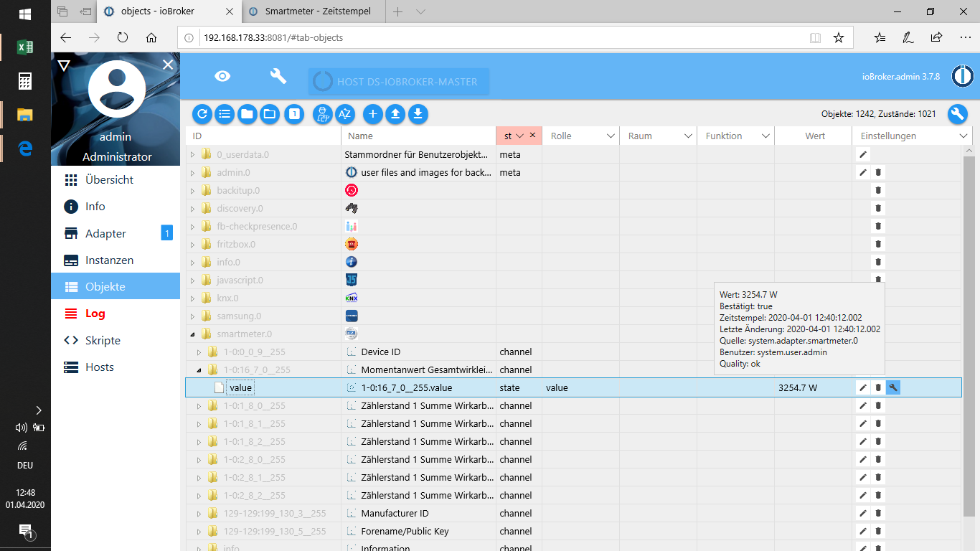Click the refresh objects tree button
This screenshot has height=551, width=980.
[202, 113]
